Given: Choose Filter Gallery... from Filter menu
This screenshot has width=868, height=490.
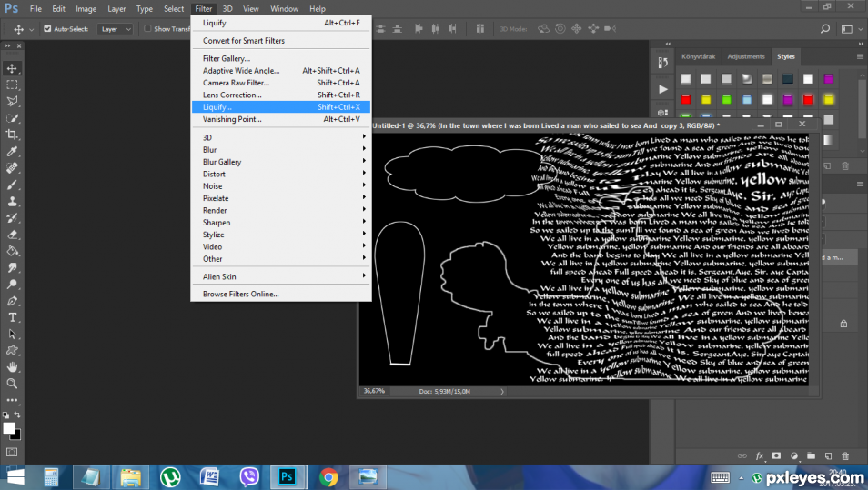Looking at the screenshot, I should pyautogui.click(x=280, y=58).
